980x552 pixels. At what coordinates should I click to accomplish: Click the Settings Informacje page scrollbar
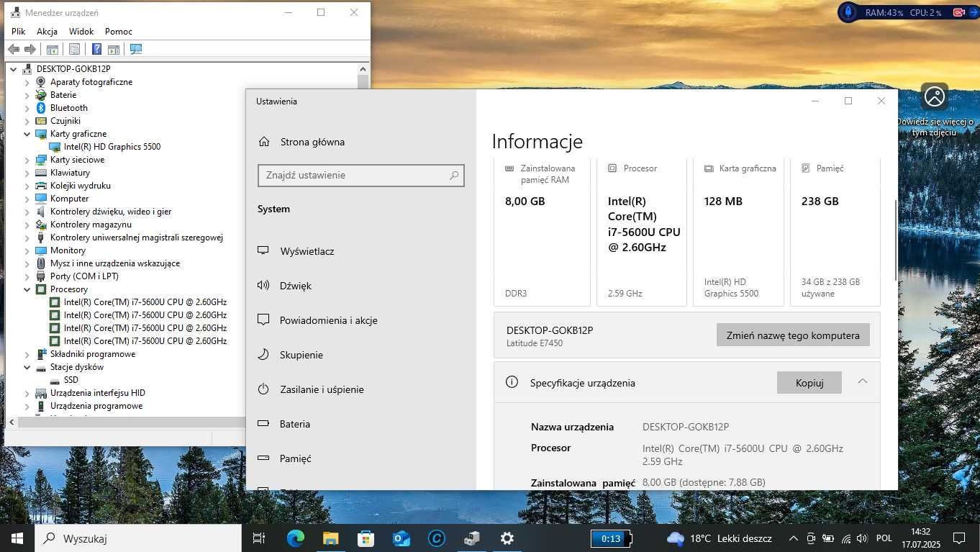pos(895,240)
